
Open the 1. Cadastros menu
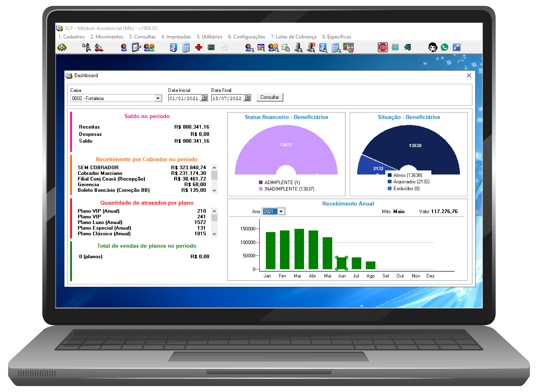coord(71,37)
